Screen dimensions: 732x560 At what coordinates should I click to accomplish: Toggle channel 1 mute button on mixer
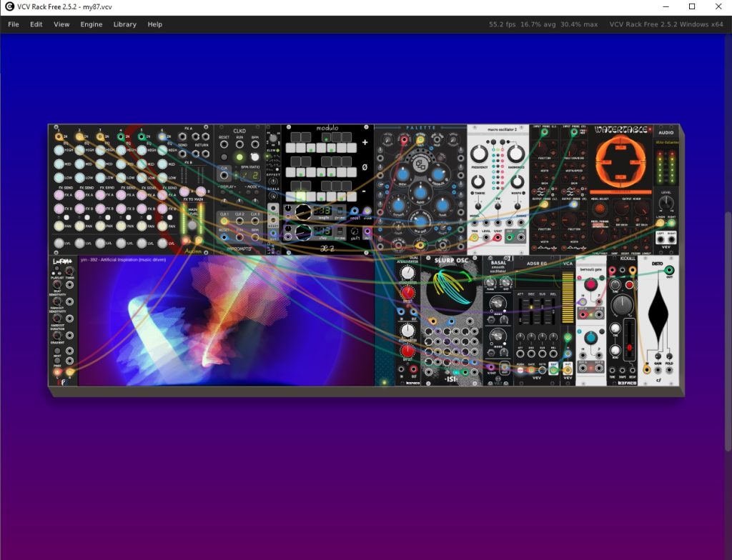pyautogui.click(x=66, y=217)
